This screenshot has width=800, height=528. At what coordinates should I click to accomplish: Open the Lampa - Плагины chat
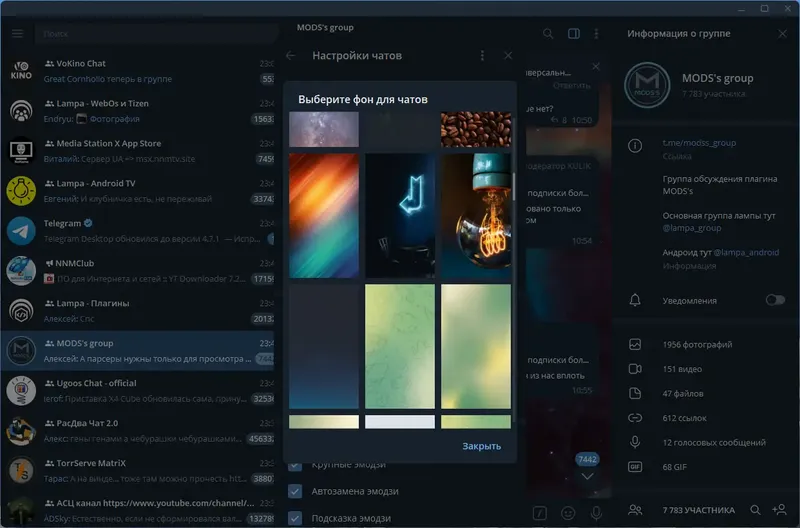[x=138, y=311]
